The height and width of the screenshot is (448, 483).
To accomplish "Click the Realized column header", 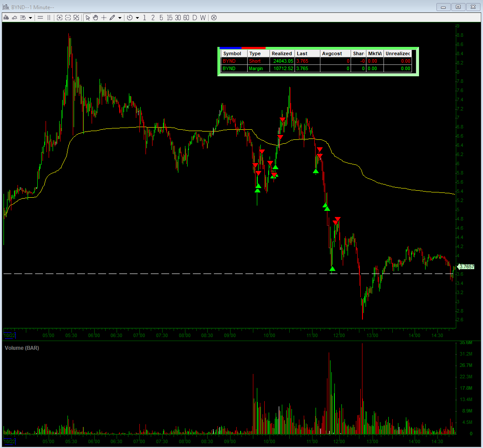I will pyautogui.click(x=282, y=53).
